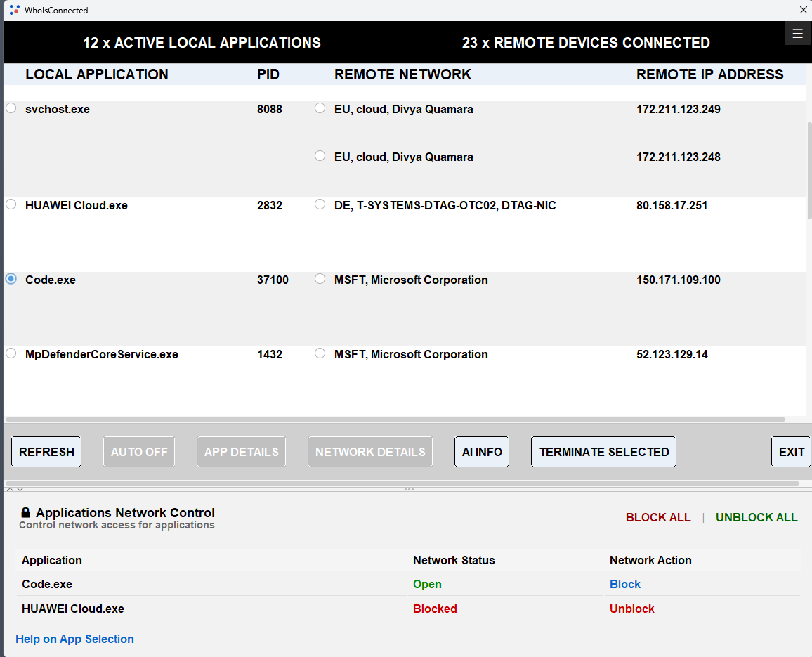Click PID value 2832

[x=270, y=205]
